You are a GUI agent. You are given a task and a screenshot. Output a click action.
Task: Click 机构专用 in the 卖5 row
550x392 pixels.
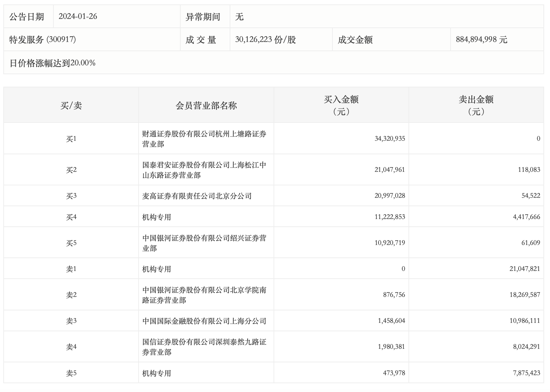(x=157, y=373)
